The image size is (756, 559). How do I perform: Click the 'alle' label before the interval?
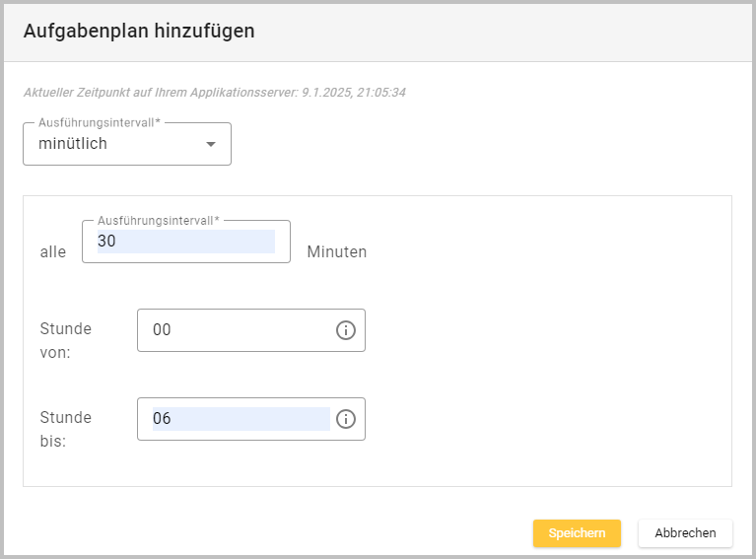pyautogui.click(x=52, y=252)
